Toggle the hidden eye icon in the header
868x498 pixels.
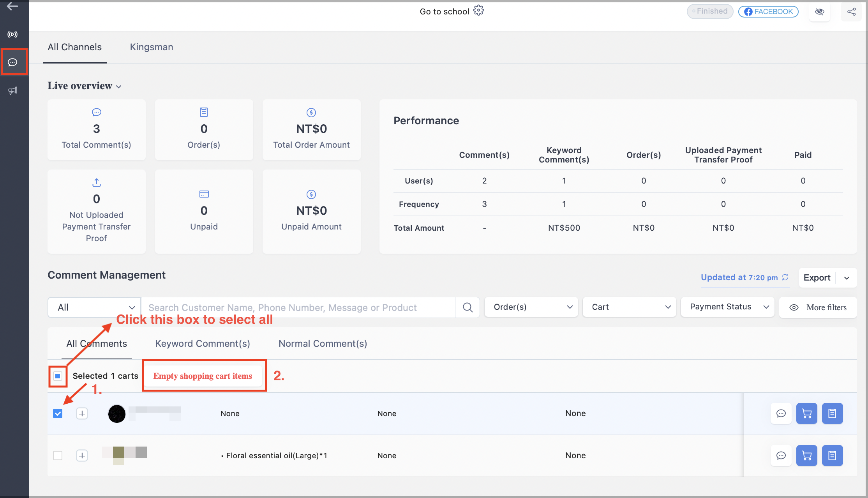820,12
